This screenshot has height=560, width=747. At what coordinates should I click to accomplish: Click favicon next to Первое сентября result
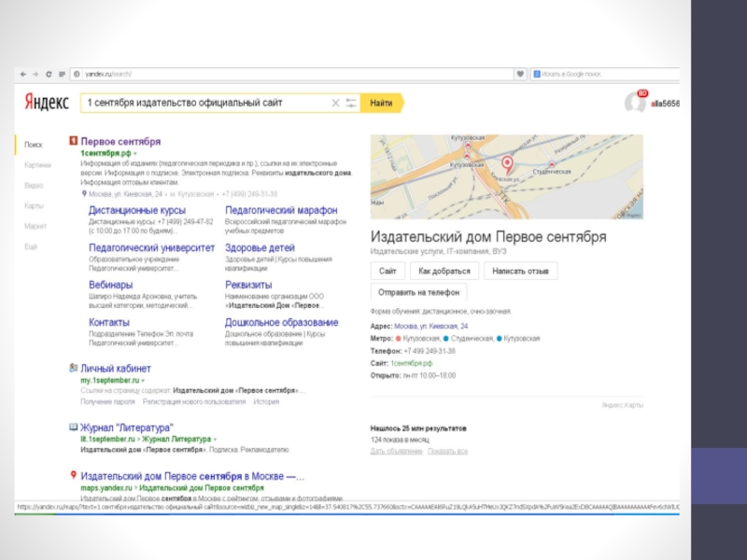(74, 141)
